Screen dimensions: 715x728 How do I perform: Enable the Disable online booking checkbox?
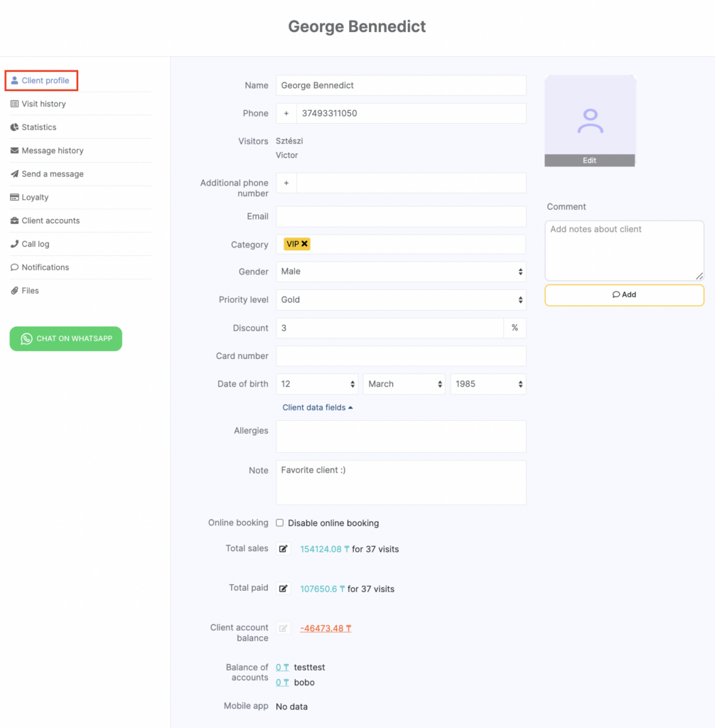tap(280, 523)
